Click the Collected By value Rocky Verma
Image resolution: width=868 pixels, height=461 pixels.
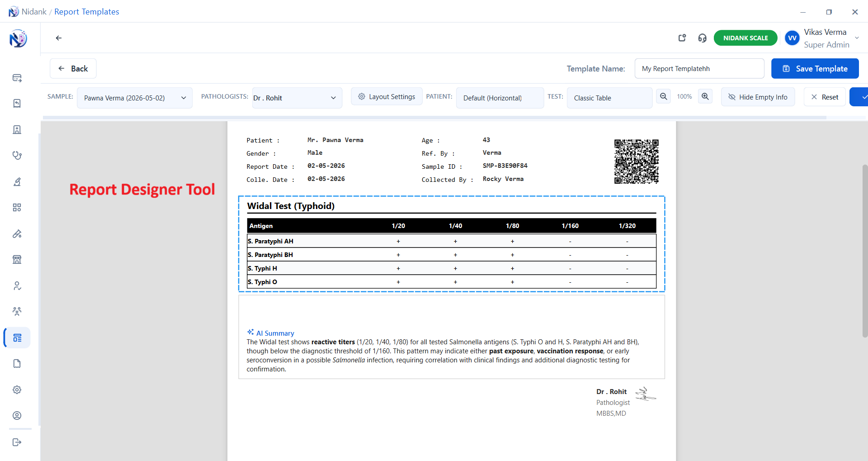click(x=503, y=179)
